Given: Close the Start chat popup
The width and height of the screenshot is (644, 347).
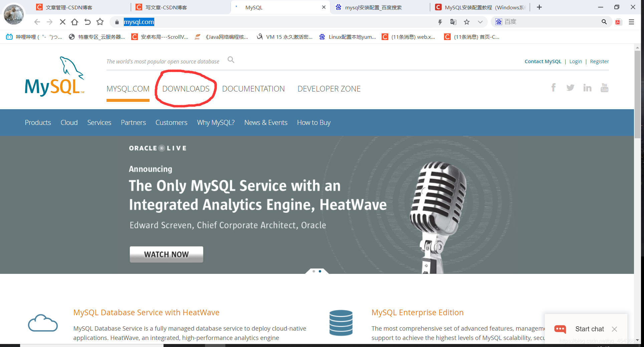Looking at the screenshot, I should [614, 329].
